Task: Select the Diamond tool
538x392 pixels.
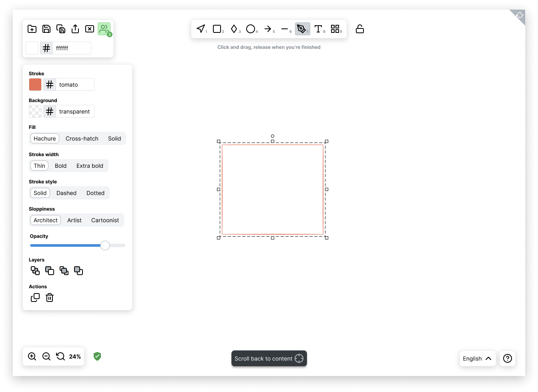Action: [234, 28]
